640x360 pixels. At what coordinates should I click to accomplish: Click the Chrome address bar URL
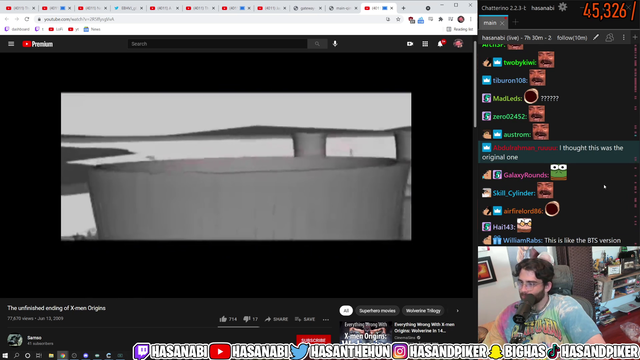click(79, 19)
